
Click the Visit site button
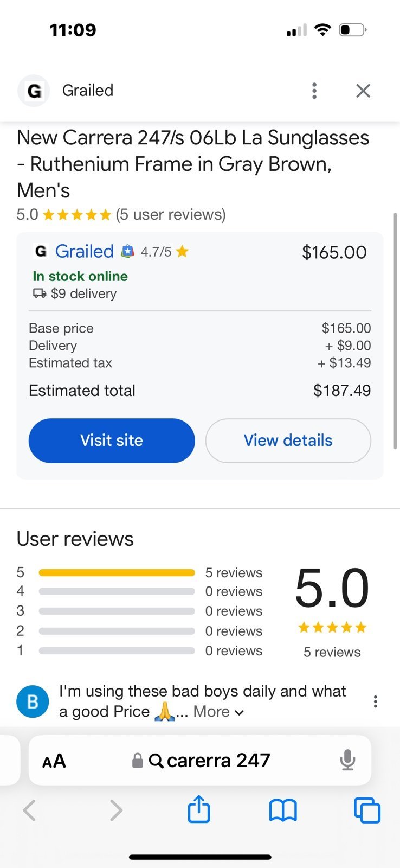(112, 441)
